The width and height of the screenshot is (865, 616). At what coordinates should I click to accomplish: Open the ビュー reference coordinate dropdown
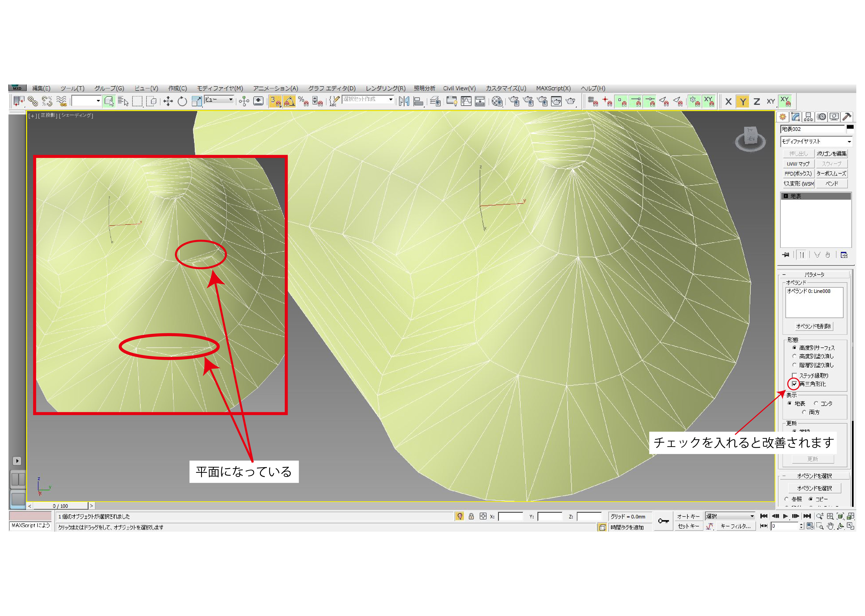(219, 100)
